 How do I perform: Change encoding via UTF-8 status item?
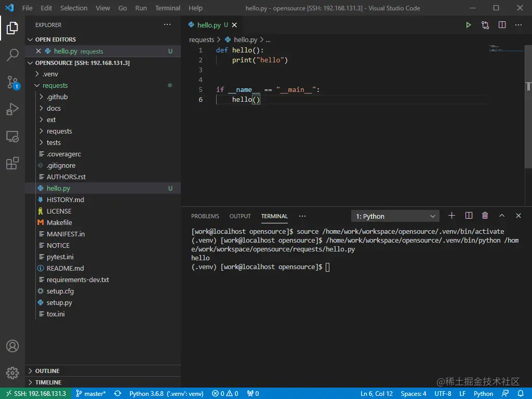(x=443, y=394)
